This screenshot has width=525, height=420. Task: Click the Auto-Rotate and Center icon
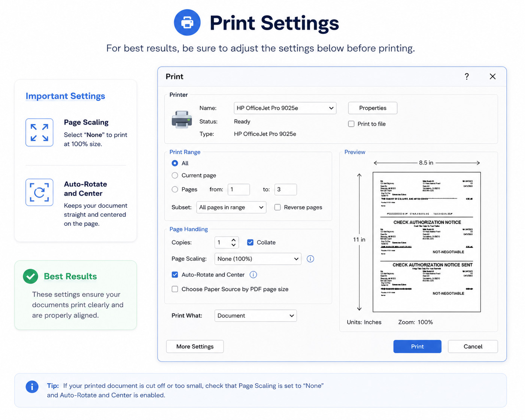coord(39,192)
